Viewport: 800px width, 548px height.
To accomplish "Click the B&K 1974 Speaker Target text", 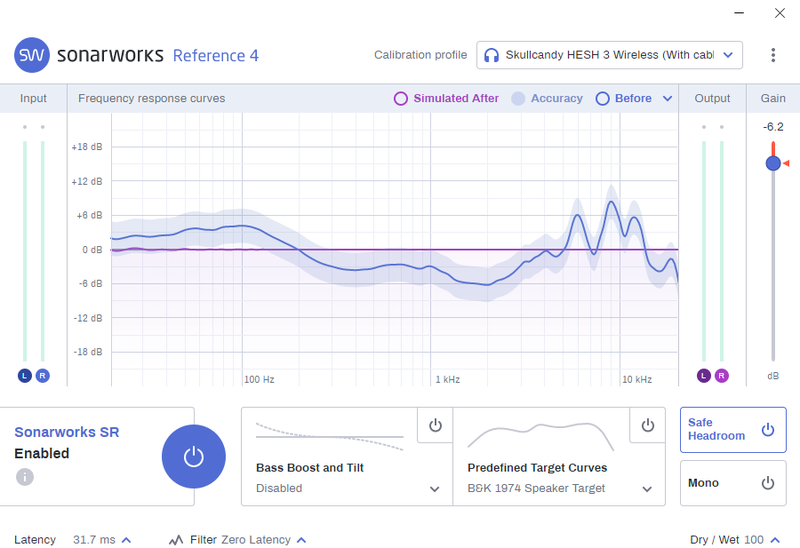I will (x=536, y=488).
